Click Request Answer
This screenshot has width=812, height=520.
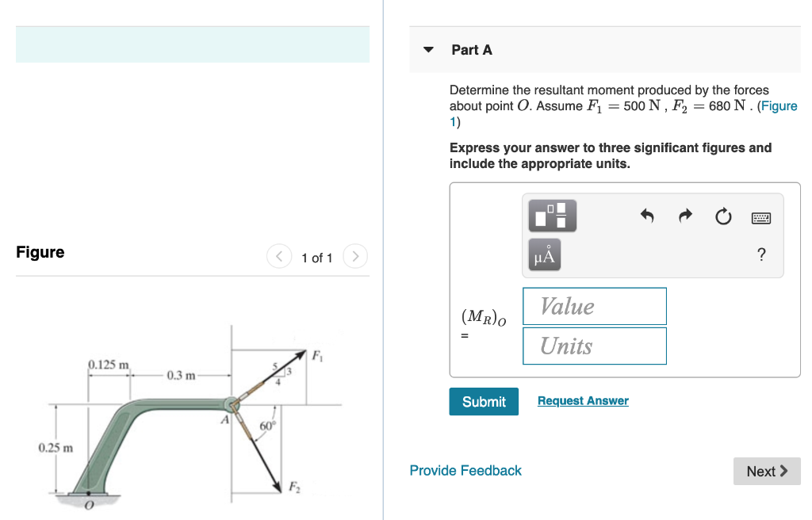[x=582, y=400]
